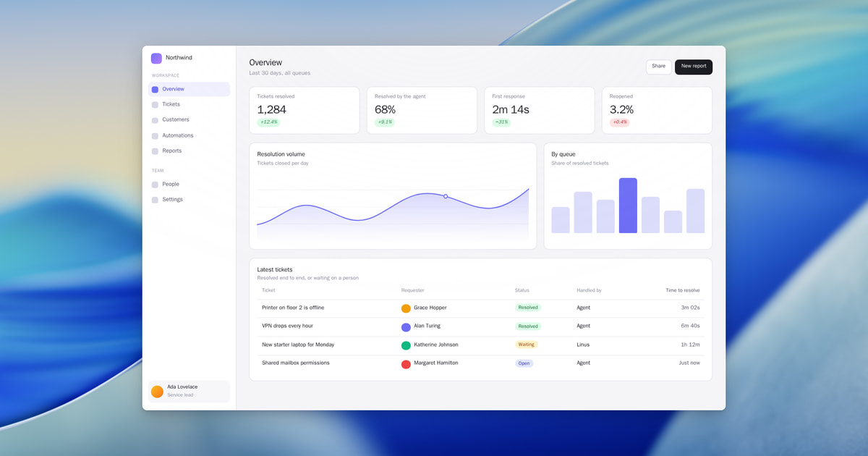Open ticket 'New starter laptop for Monday'
Viewport: 868px width, 456px height.
(298, 345)
